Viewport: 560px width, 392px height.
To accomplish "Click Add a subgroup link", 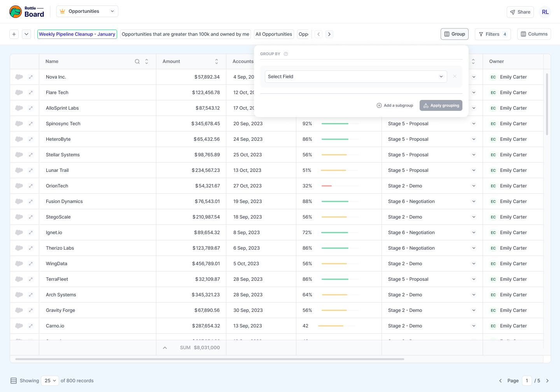I will click(395, 105).
